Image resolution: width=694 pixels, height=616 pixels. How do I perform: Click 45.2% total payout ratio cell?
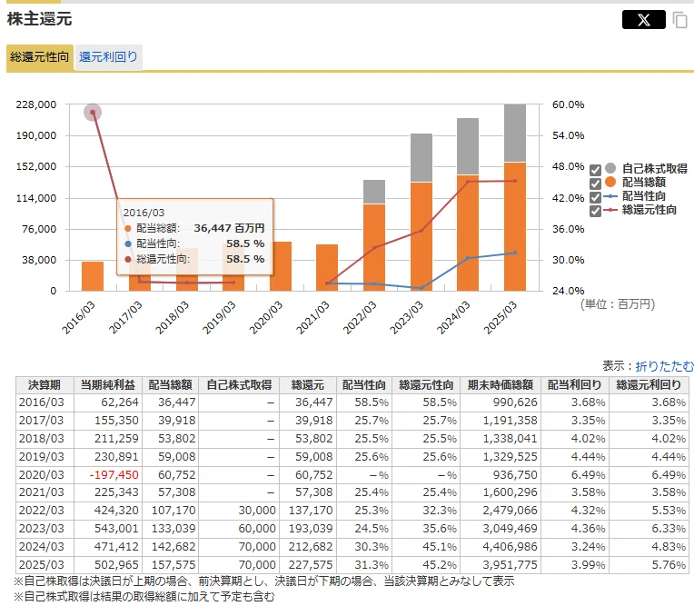(x=426, y=565)
